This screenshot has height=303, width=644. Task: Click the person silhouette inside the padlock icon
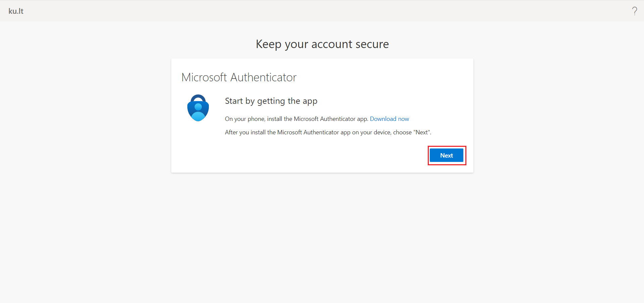pos(198,112)
